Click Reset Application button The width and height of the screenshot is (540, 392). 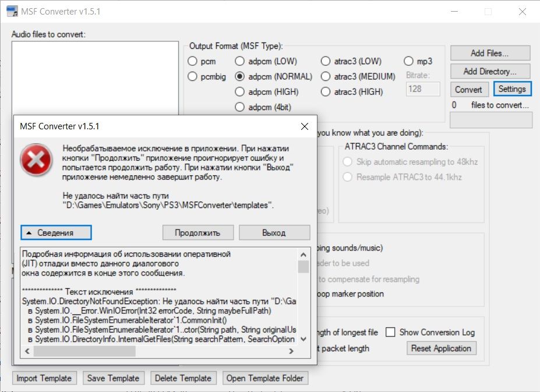point(441,348)
